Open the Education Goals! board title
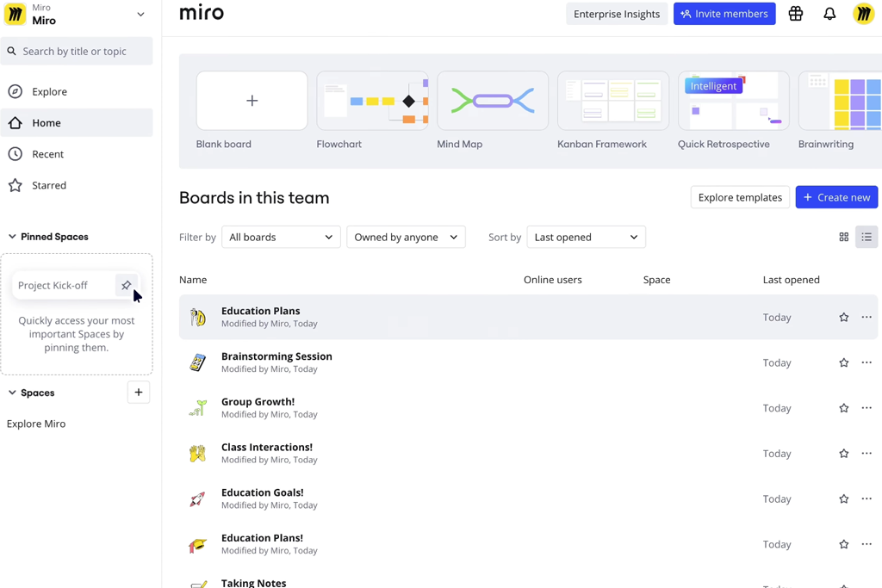Screen dimensions: 882x588 pos(262,492)
